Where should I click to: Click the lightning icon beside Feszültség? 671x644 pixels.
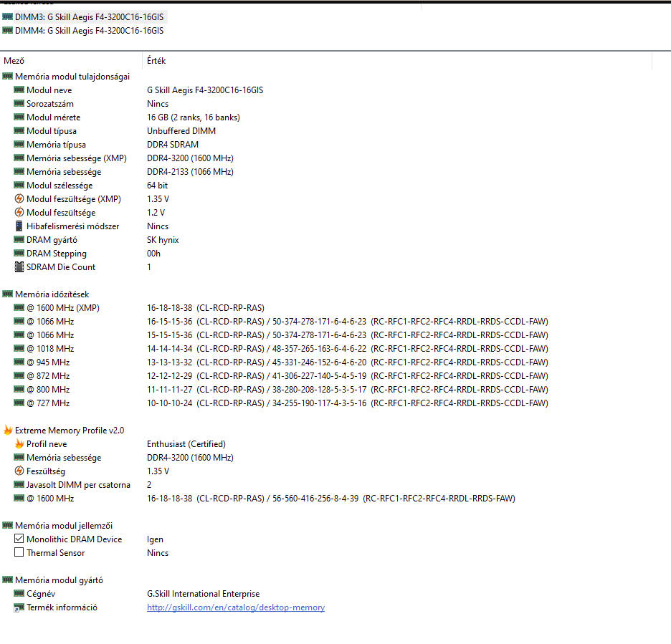coord(19,471)
